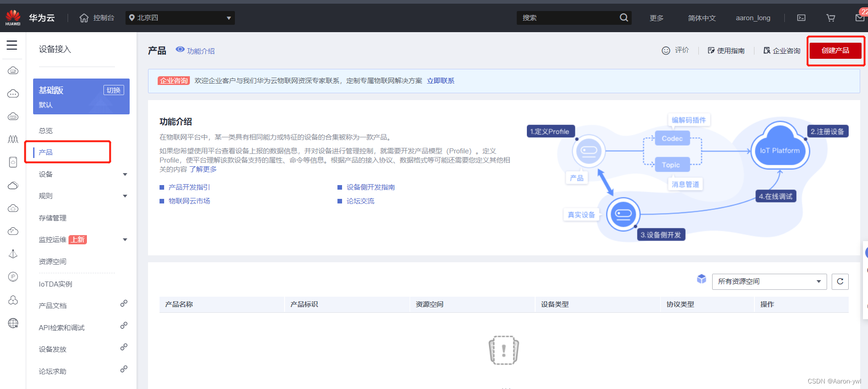Open 控制台 in the top bar

[x=103, y=18]
